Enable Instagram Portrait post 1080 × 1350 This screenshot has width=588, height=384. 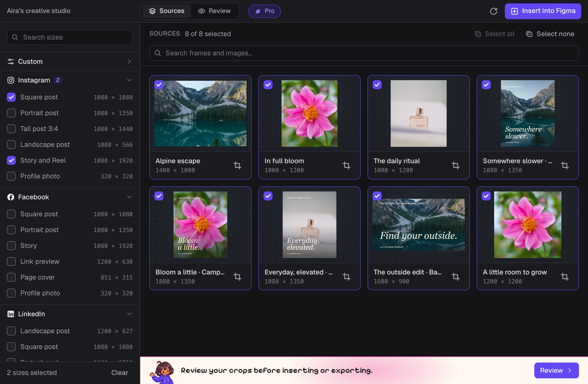point(11,113)
